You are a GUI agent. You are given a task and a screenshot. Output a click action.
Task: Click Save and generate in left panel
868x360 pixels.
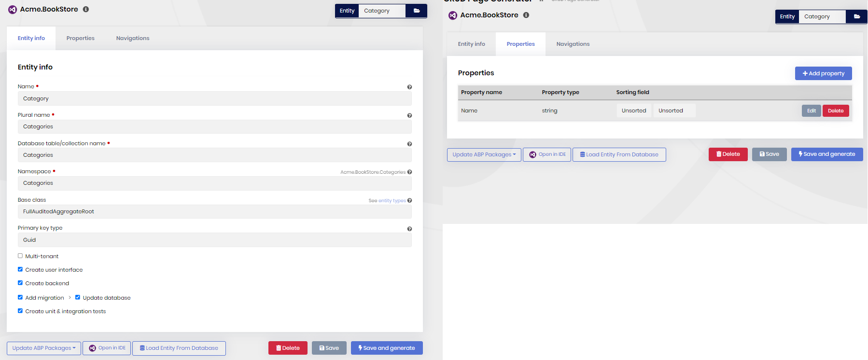click(x=387, y=348)
